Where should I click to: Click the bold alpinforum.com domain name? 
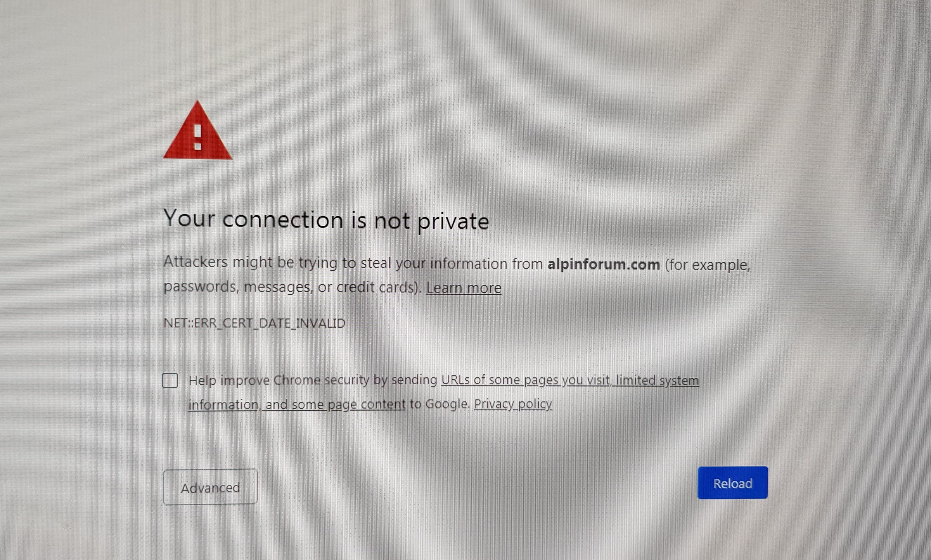(604, 264)
